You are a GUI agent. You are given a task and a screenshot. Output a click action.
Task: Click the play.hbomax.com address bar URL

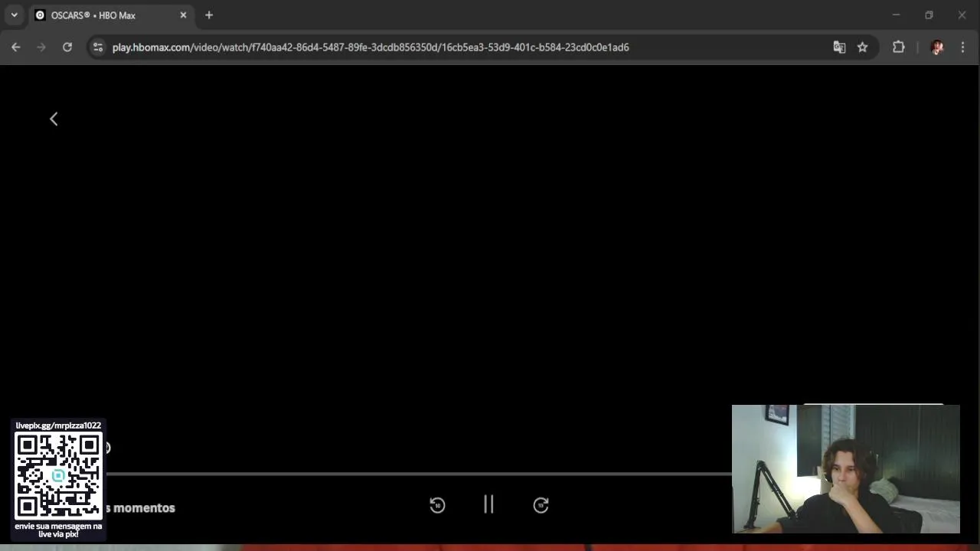tap(371, 47)
